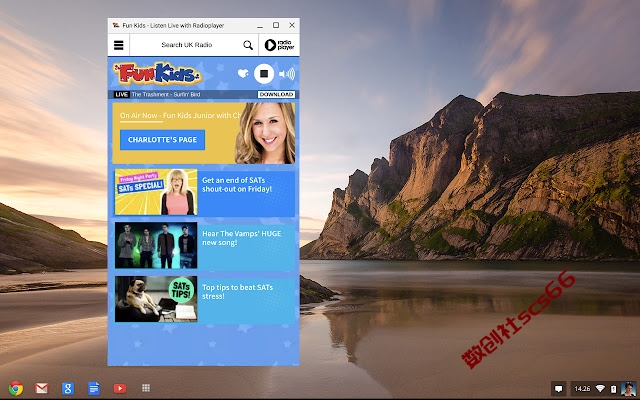
Task: Open Google Search shelf icon
Action: click(x=68, y=388)
